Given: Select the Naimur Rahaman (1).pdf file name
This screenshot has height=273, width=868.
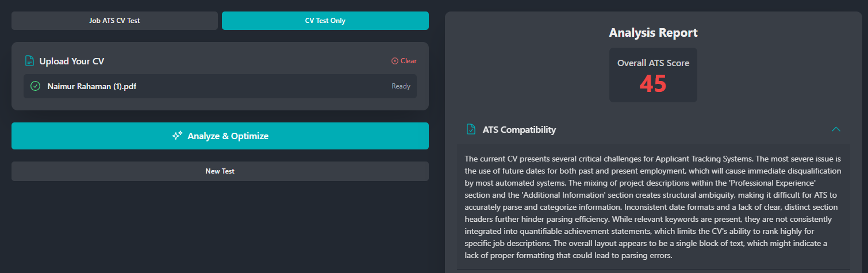Looking at the screenshot, I should click(x=91, y=86).
